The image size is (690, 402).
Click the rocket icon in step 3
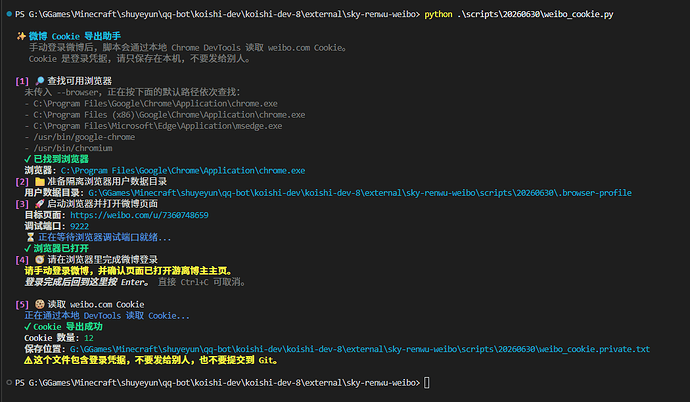click(x=40, y=204)
